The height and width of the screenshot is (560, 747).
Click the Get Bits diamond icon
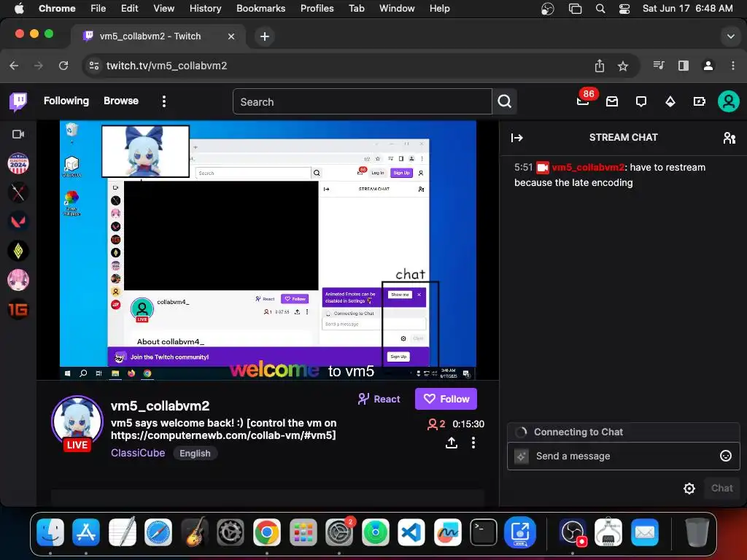(670, 101)
